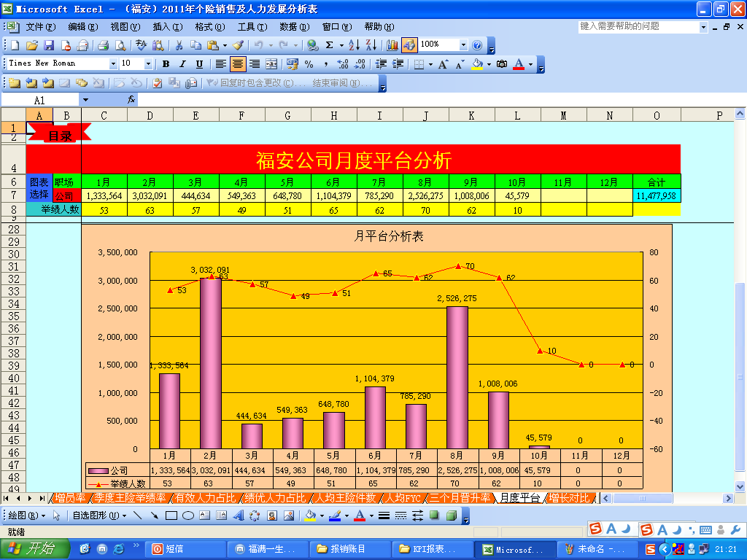Select the rectangle drawing tool
Viewport: 747px width, 560px height.
171,516
